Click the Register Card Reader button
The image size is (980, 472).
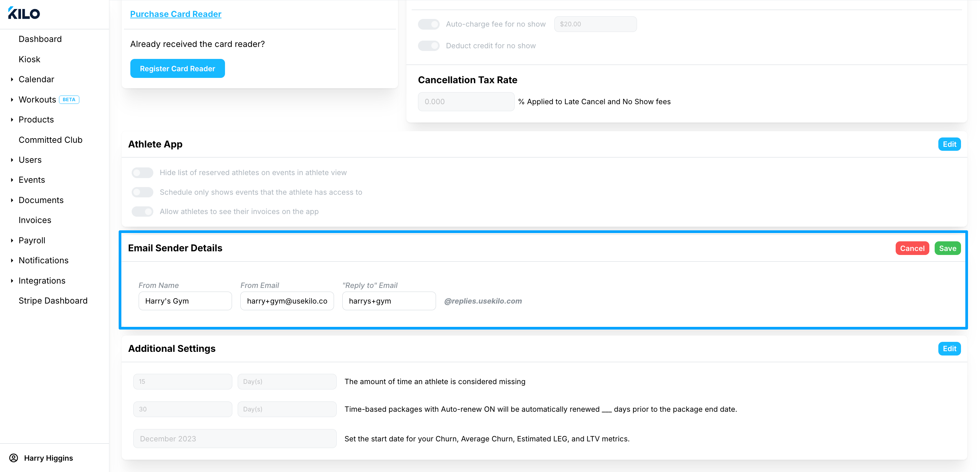coord(177,69)
